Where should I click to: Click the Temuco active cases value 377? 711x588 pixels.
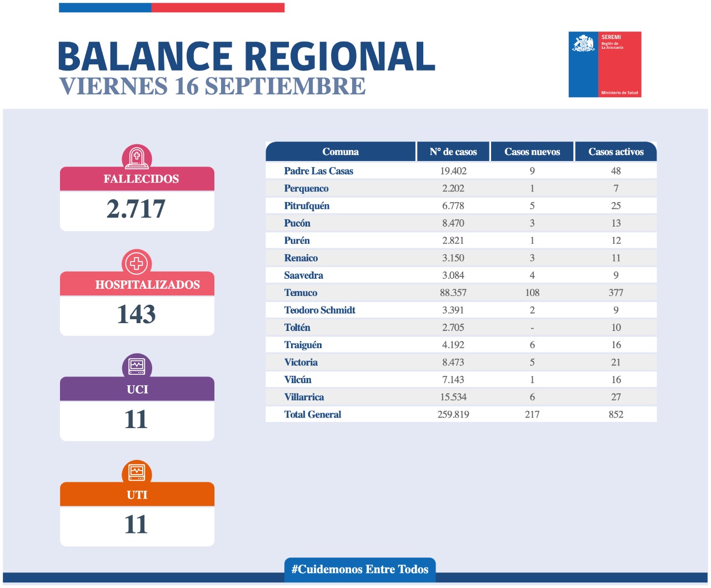coord(615,293)
